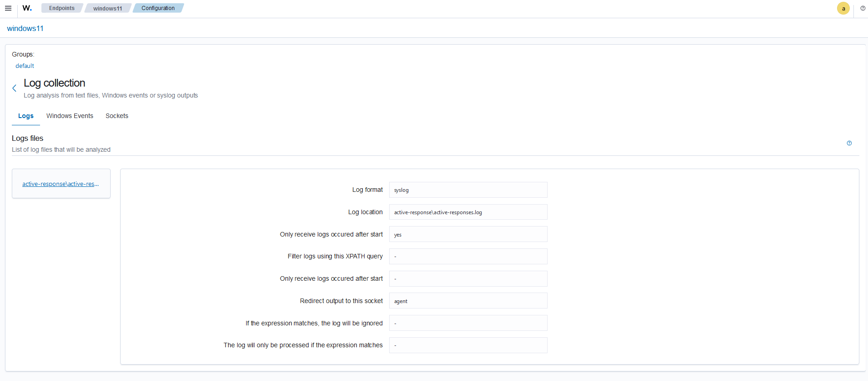Viewport: 868px width, 381px height.
Task: Click the 'only be processed' expression field
Action: (468, 345)
